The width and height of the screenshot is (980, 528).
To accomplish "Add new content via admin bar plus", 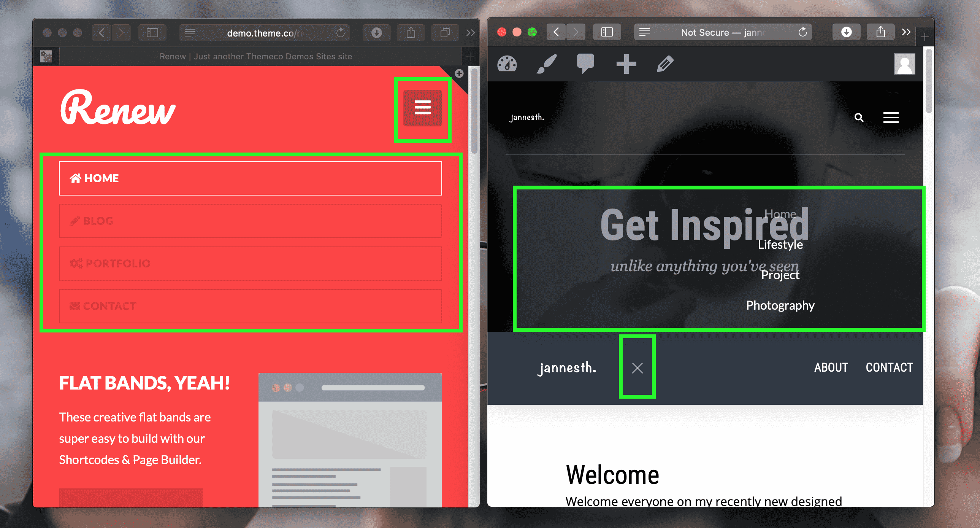I will [626, 64].
